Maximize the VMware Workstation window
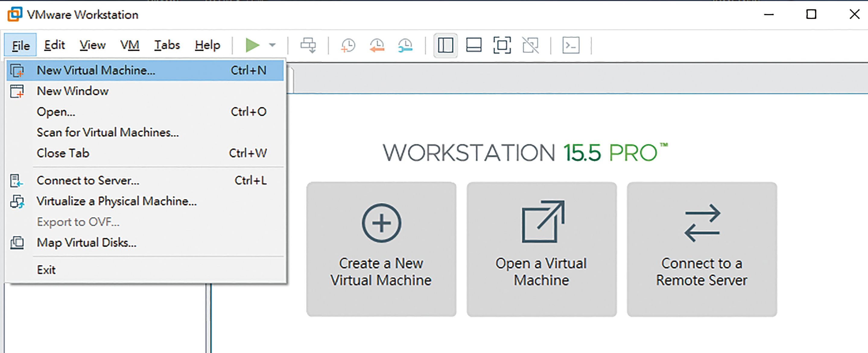Image resolution: width=868 pixels, height=353 pixels. click(x=811, y=14)
